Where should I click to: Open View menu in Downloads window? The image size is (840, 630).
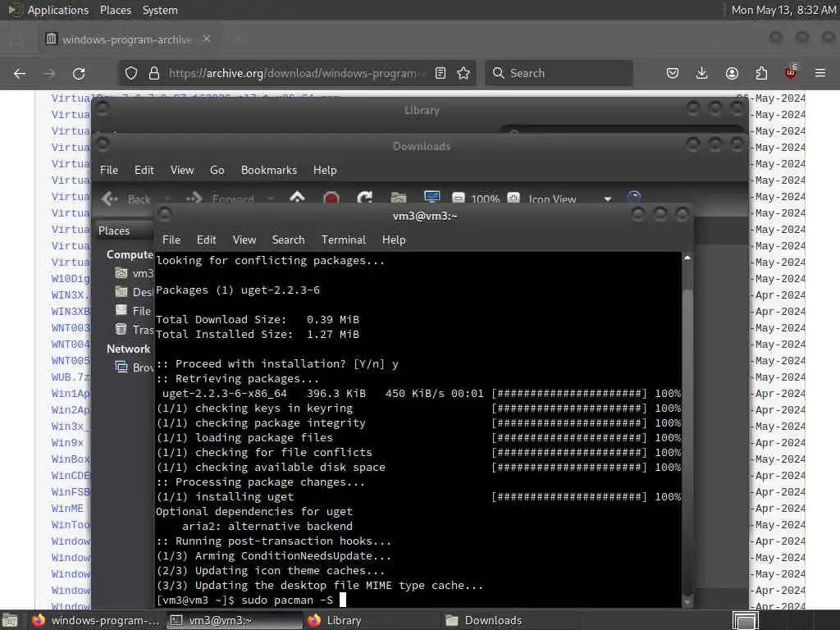[182, 170]
